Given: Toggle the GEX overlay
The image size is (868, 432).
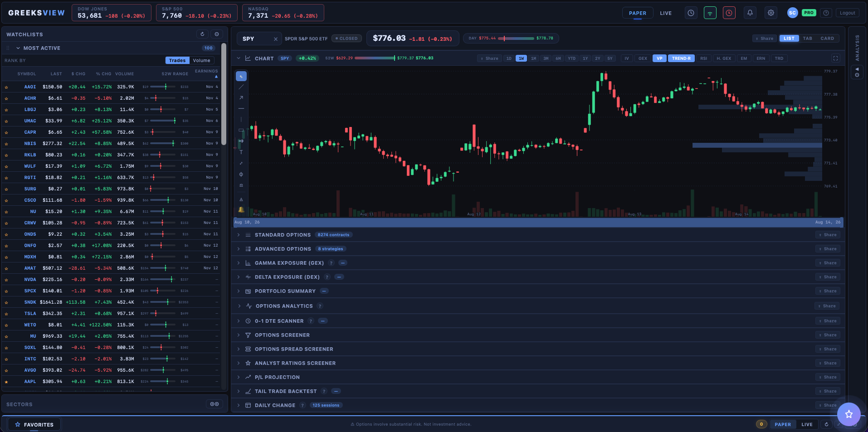Looking at the screenshot, I should pyautogui.click(x=643, y=58).
